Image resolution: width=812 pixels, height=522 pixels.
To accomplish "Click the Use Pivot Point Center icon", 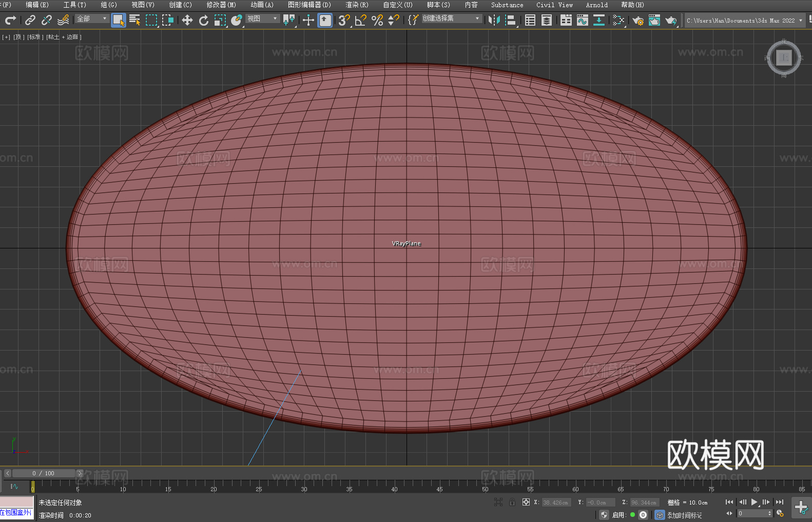I will (289, 20).
